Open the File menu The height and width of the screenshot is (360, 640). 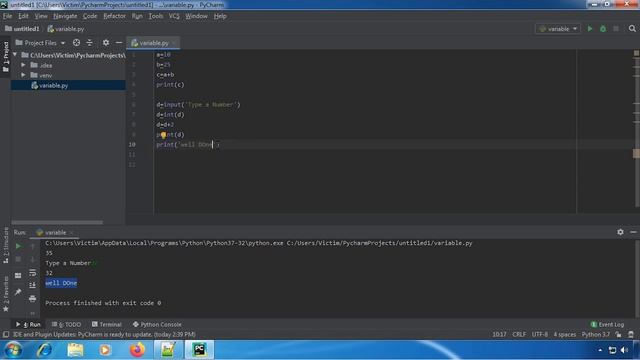(7, 16)
